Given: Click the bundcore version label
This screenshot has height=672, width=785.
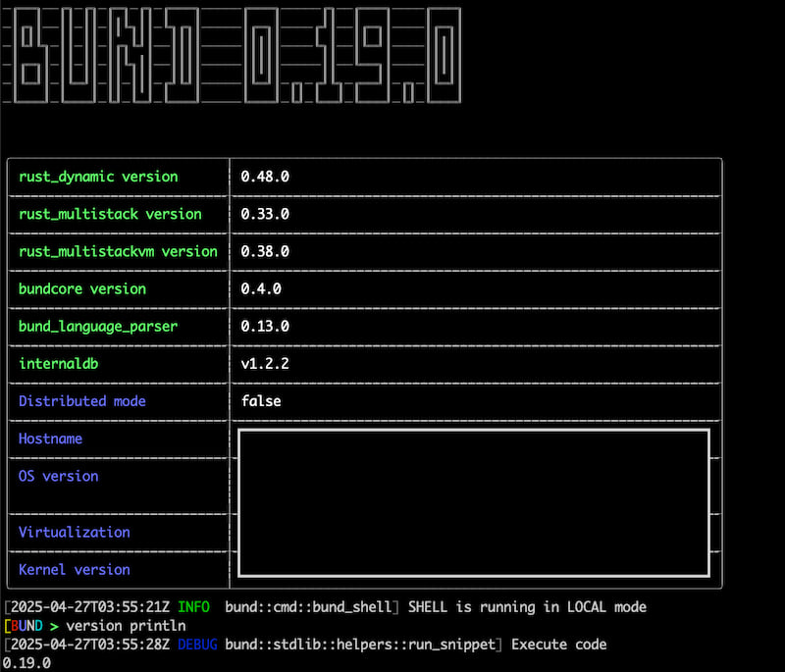Looking at the screenshot, I should 81,288.
